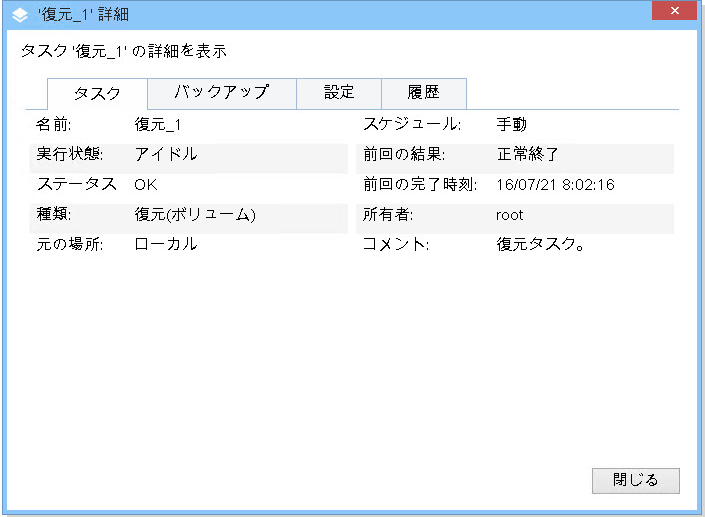Switch to the タスク tab
The width and height of the screenshot is (705, 517).
pos(97,93)
